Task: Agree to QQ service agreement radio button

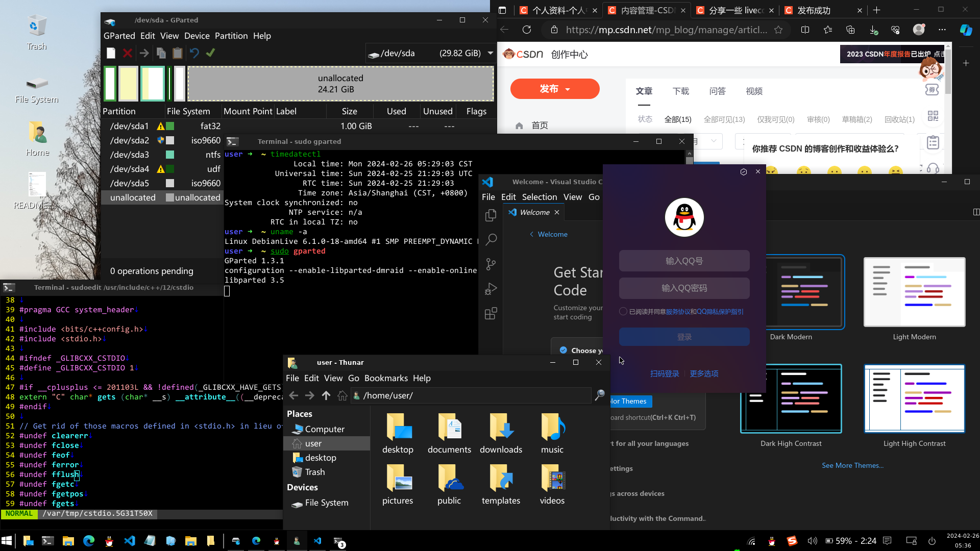Action: click(623, 312)
